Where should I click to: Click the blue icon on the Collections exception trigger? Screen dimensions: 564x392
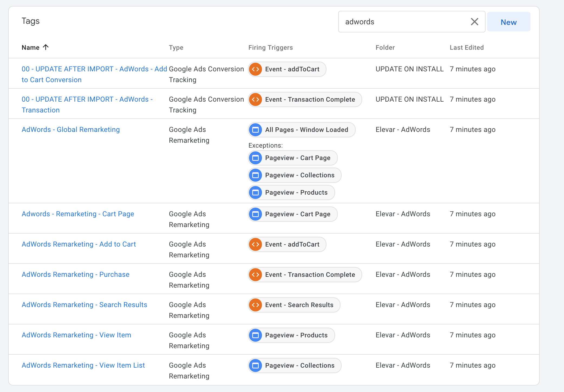click(255, 175)
